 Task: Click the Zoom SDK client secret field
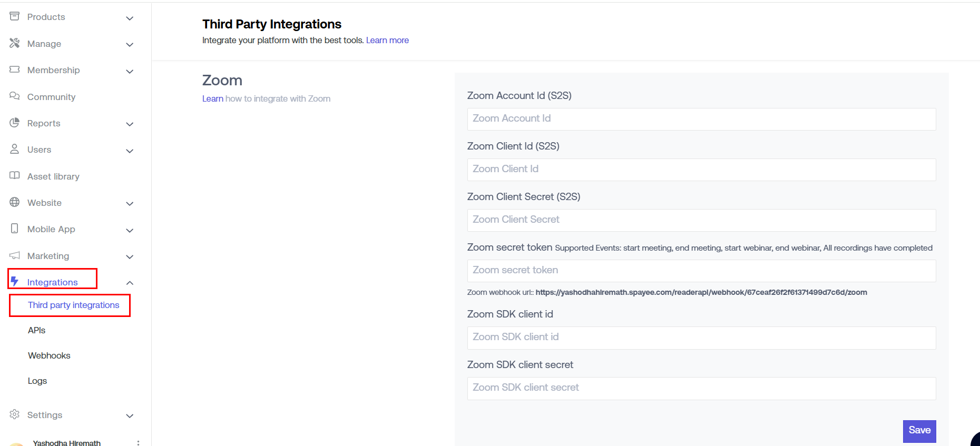(701, 388)
